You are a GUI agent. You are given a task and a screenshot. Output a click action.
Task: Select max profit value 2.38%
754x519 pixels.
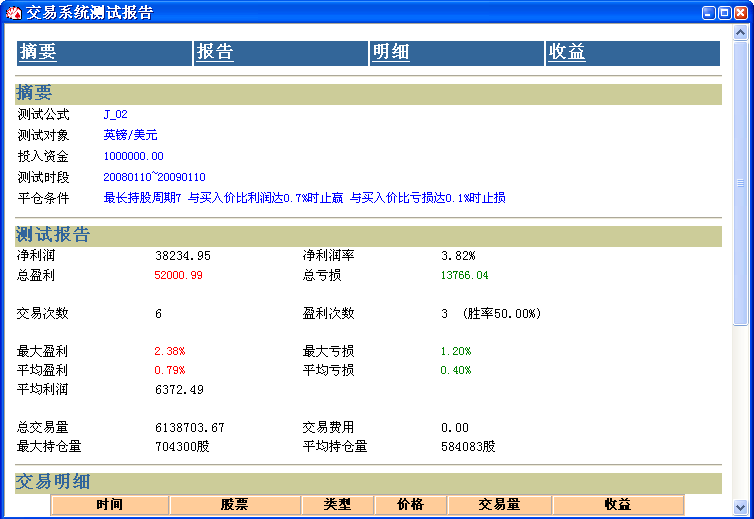point(170,351)
